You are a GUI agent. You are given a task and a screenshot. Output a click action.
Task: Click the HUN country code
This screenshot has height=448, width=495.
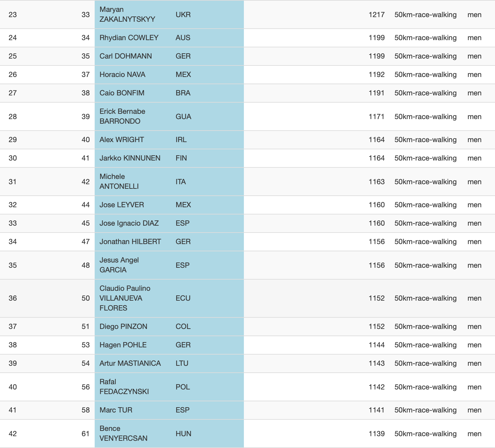[x=183, y=434]
